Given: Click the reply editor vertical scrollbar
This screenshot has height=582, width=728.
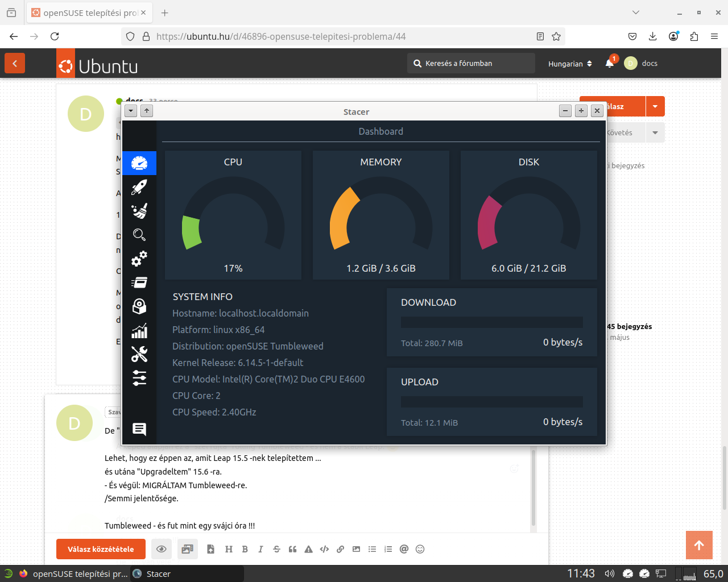Looking at the screenshot, I should [x=533, y=489].
